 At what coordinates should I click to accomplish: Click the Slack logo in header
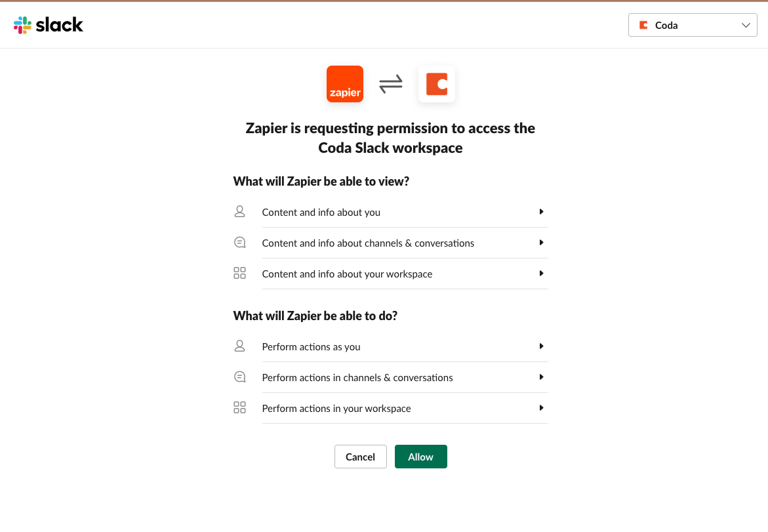49,25
